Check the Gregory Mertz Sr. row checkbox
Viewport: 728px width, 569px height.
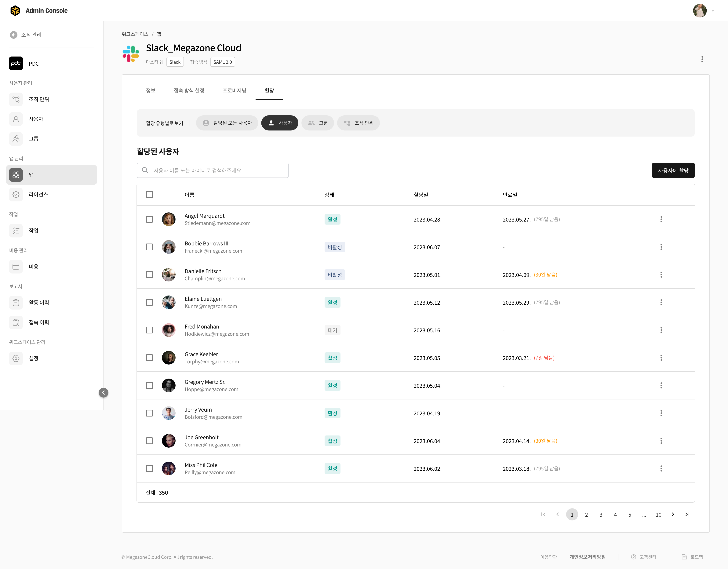pos(149,386)
